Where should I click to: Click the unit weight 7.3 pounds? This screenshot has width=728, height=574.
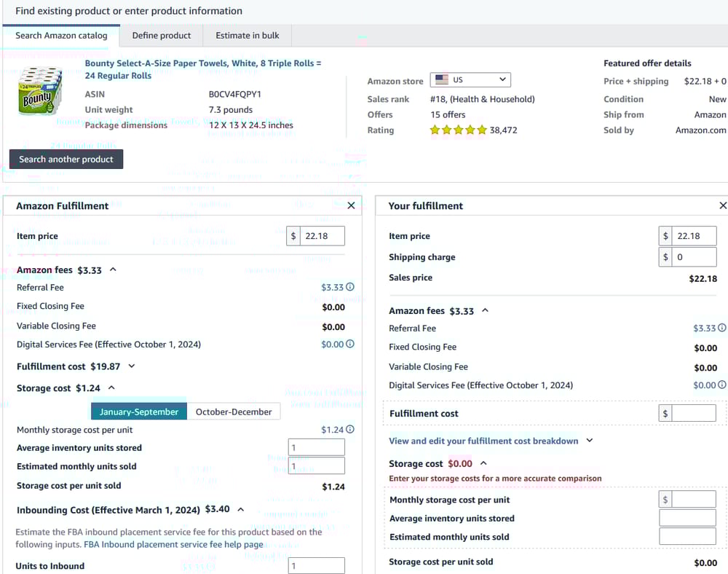pos(231,109)
